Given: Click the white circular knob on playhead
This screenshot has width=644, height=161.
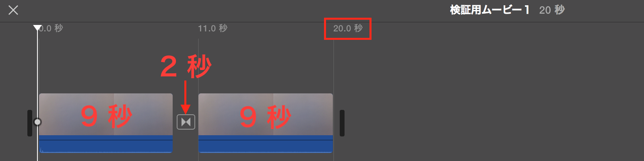Looking at the screenshot, I should [x=37, y=122].
